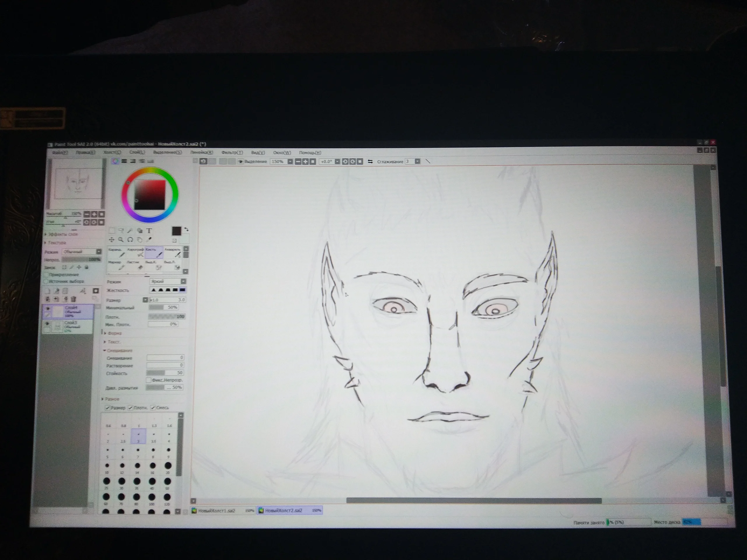Choose the Pencil (Каранд.) brush
The image size is (747, 560).
click(x=116, y=253)
